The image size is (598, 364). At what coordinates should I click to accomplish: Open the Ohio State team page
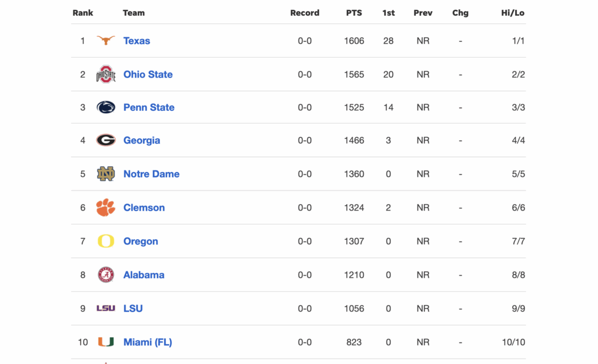(x=148, y=75)
